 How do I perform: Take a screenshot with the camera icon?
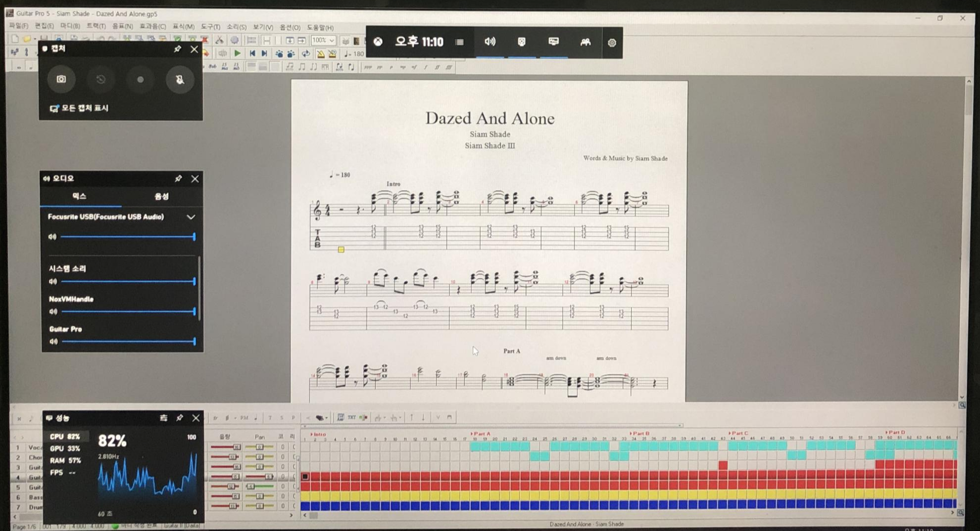coord(61,79)
